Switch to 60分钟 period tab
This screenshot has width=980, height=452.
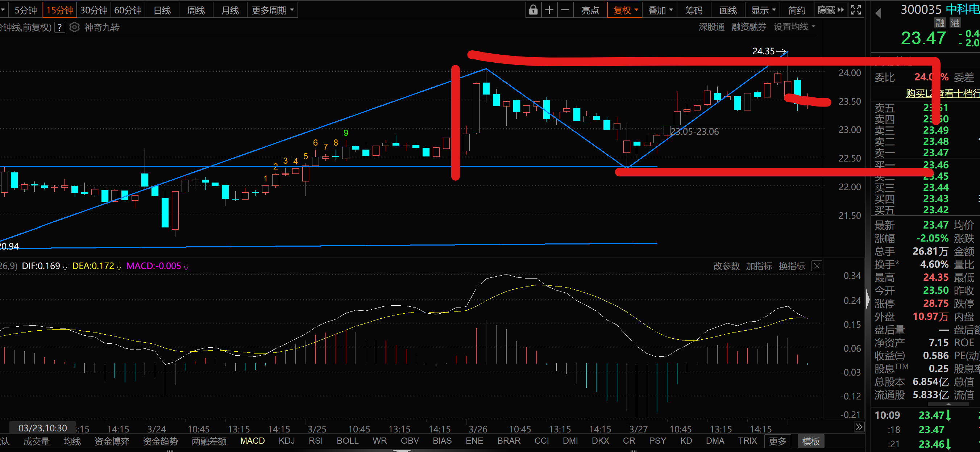[128, 10]
